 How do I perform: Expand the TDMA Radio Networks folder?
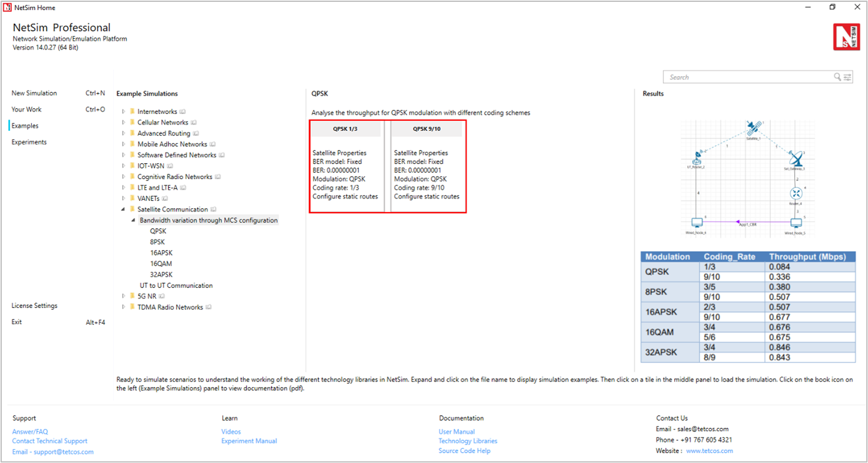click(124, 307)
